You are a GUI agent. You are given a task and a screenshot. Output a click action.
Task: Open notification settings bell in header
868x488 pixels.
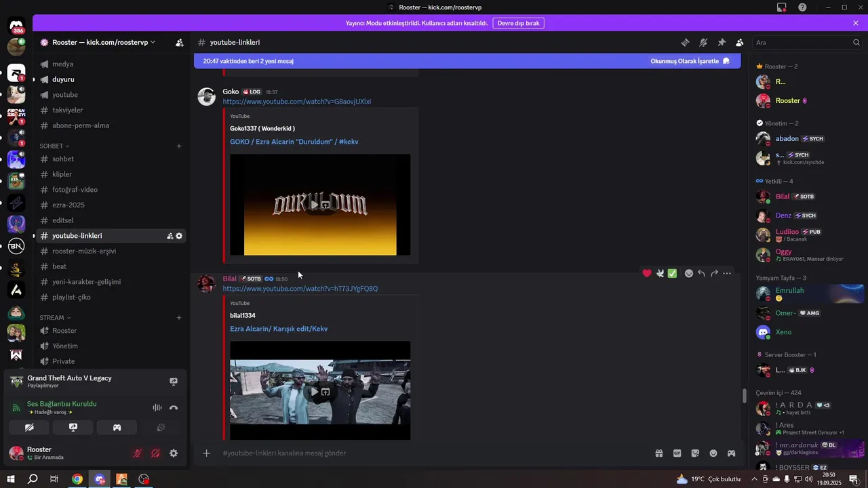click(x=704, y=43)
